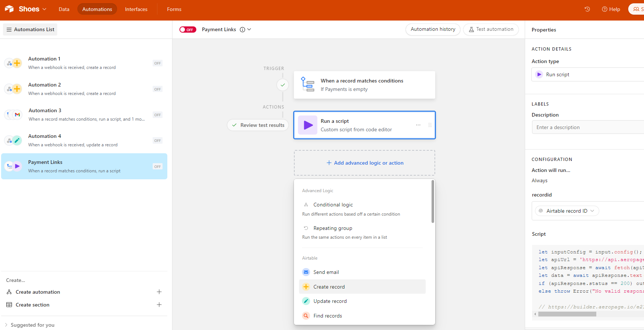Open the Run a script more options menu
The width and height of the screenshot is (644, 330).
pyautogui.click(x=418, y=125)
